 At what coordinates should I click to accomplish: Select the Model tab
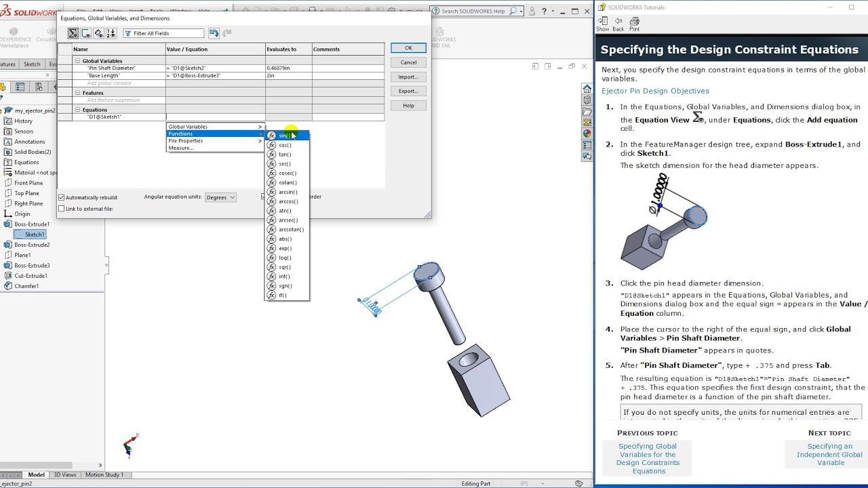(36, 475)
